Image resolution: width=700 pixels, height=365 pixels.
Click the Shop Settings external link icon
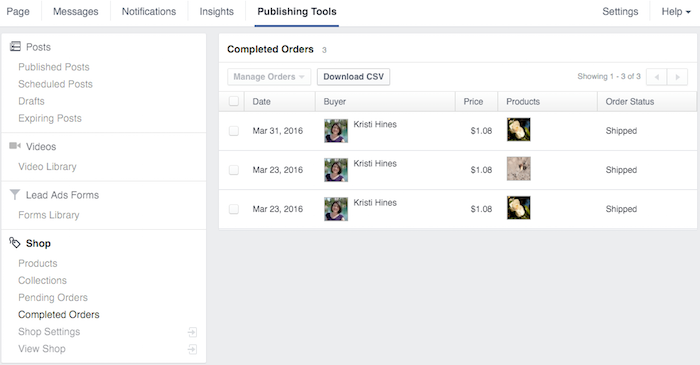click(x=192, y=332)
